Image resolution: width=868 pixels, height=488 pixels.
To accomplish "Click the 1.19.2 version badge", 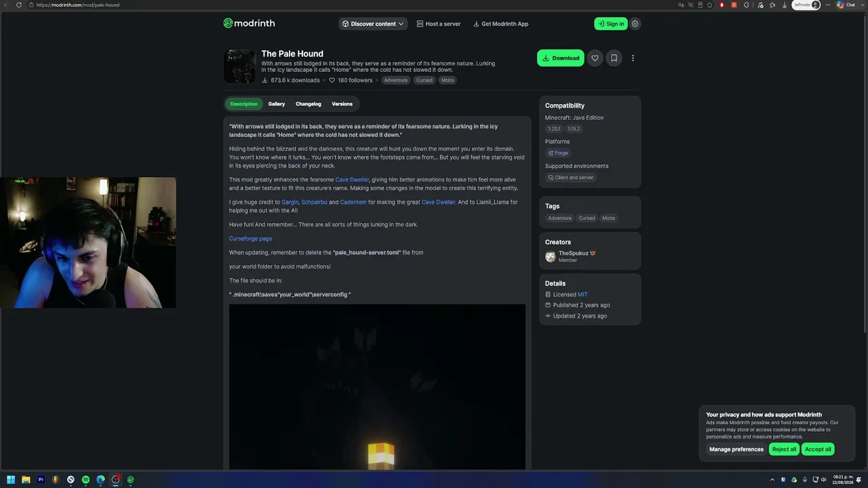I will click(574, 129).
